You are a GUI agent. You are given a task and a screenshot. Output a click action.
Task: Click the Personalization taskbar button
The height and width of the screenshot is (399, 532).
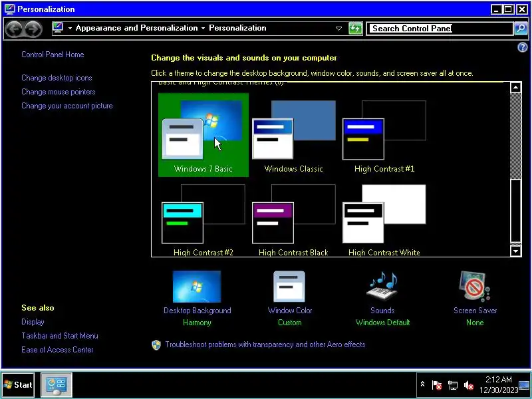tap(57, 385)
